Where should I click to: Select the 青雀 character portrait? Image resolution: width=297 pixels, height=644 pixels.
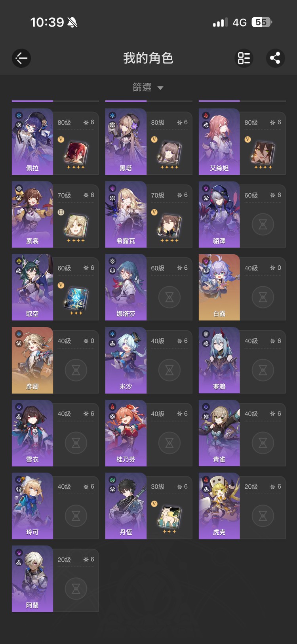click(219, 433)
